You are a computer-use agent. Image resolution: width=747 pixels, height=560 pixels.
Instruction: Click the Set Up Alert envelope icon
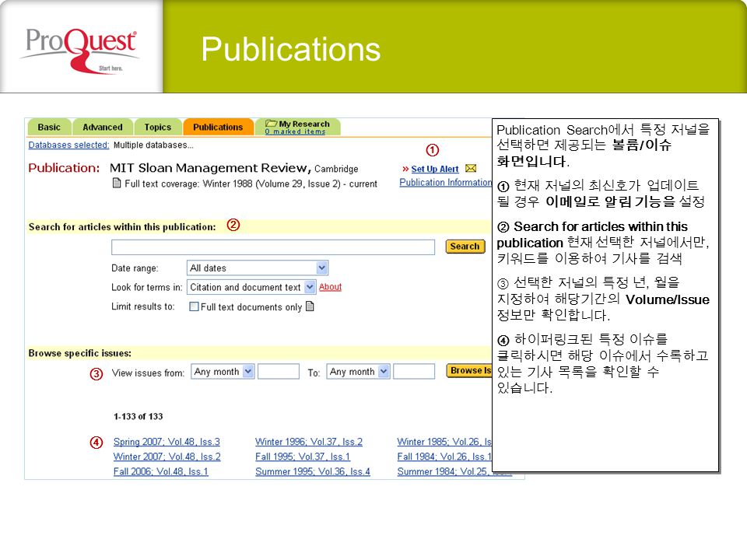[471, 169]
